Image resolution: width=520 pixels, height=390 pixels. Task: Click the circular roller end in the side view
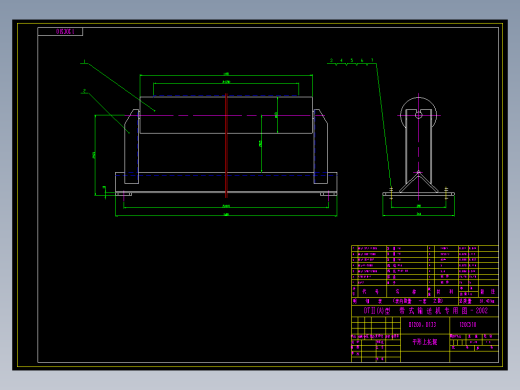pyautogui.click(x=419, y=115)
